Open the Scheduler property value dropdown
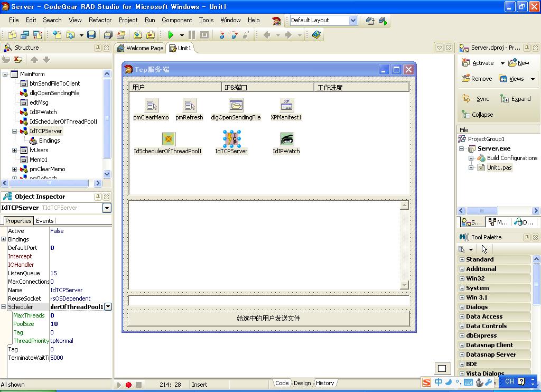541x392 pixels. tap(108, 307)
